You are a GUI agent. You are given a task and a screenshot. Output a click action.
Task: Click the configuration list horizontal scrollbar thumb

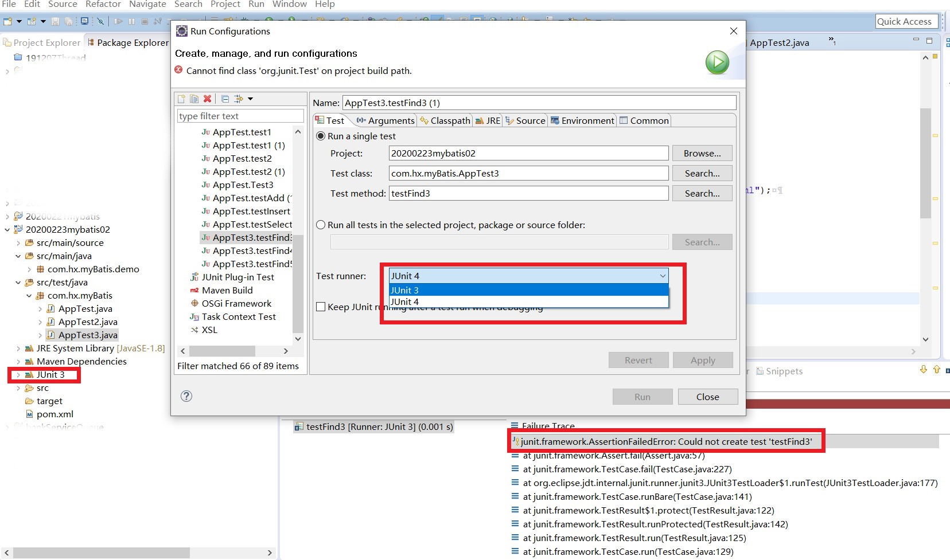coord(222,351)
